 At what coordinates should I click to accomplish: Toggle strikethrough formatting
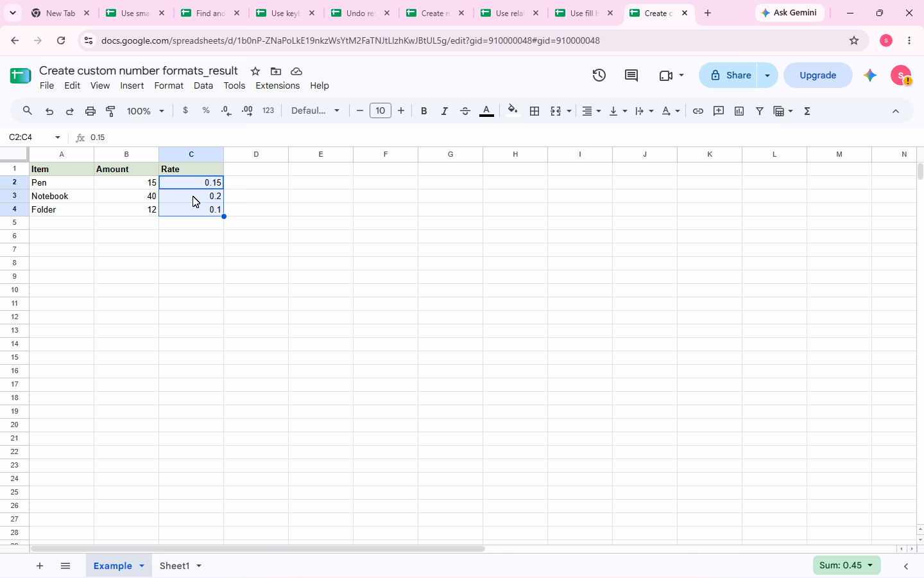tap(465, 111)
